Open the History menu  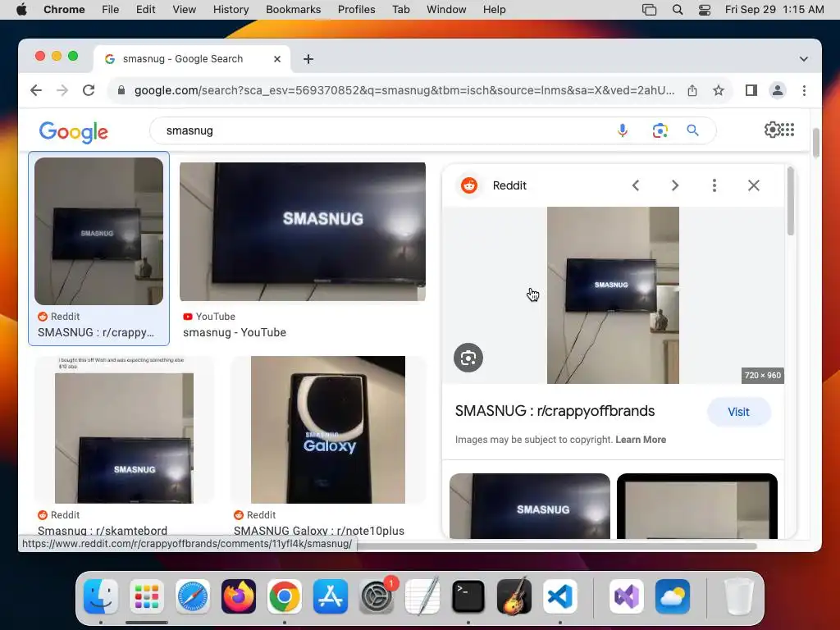click(x=231, y=10)
